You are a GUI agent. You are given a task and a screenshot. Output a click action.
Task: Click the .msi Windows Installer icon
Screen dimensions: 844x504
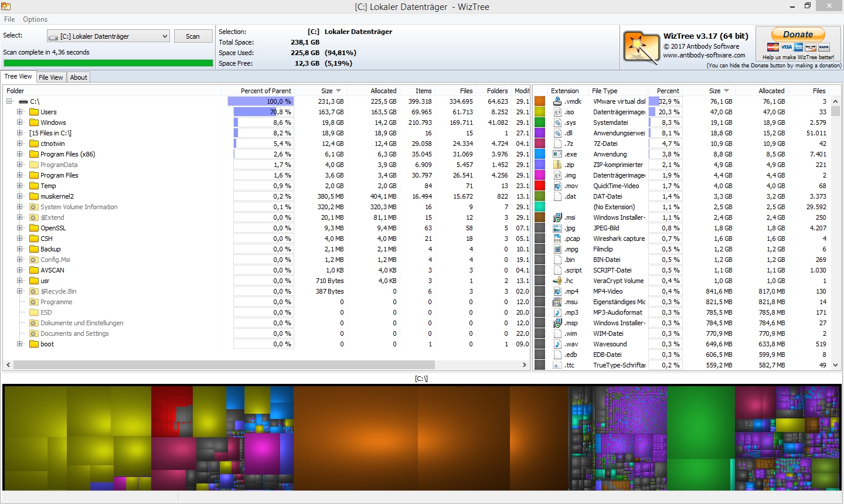(557, 217)
